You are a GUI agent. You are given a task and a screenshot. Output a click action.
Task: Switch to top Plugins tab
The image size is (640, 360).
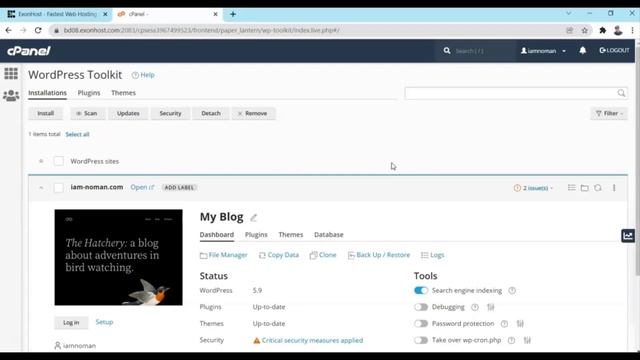89,93
